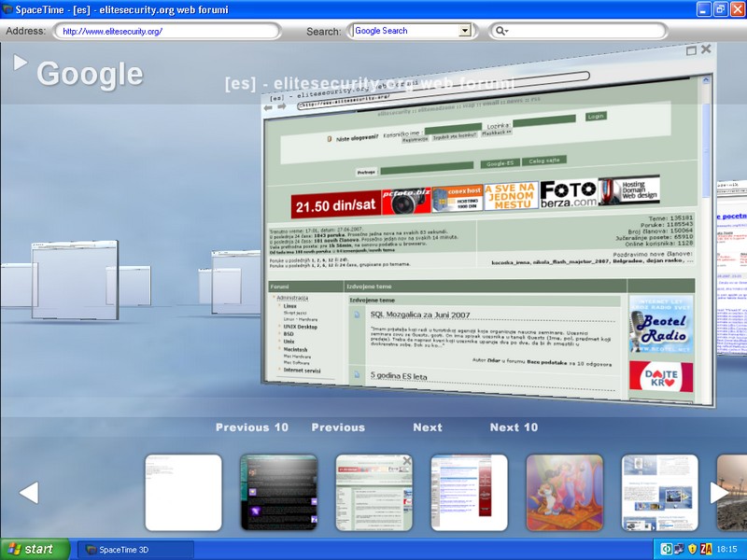Click the address bar inside the 3D page window
The image size is (747, 560).
pos(443,91)
